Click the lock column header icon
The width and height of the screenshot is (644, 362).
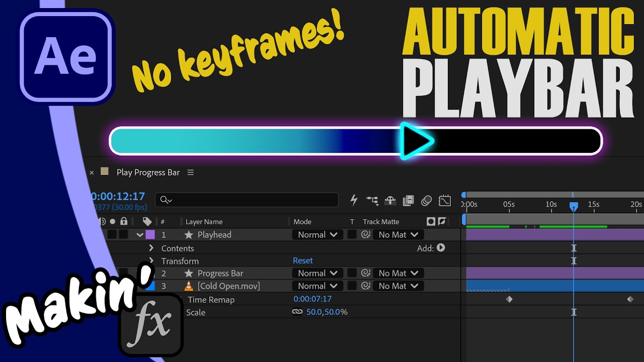pyautogui.click(x=124, y=221)
